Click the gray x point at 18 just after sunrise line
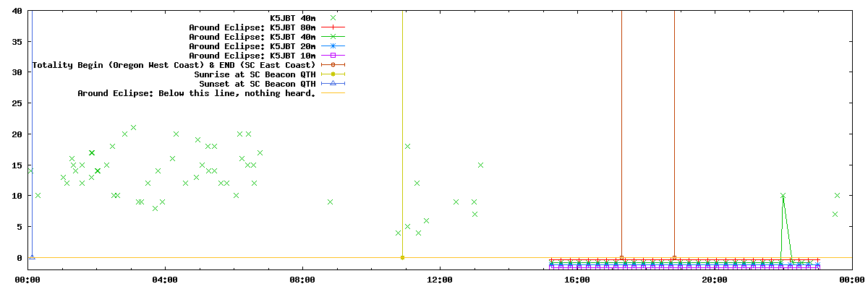Screen dimensions: 868x289 [x=407, y=146]
